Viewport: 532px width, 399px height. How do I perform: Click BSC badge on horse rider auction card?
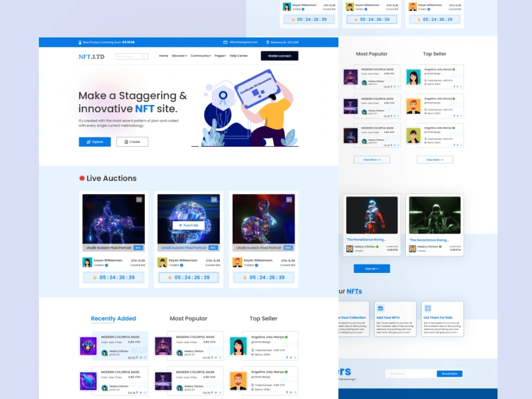pos(138,248)
